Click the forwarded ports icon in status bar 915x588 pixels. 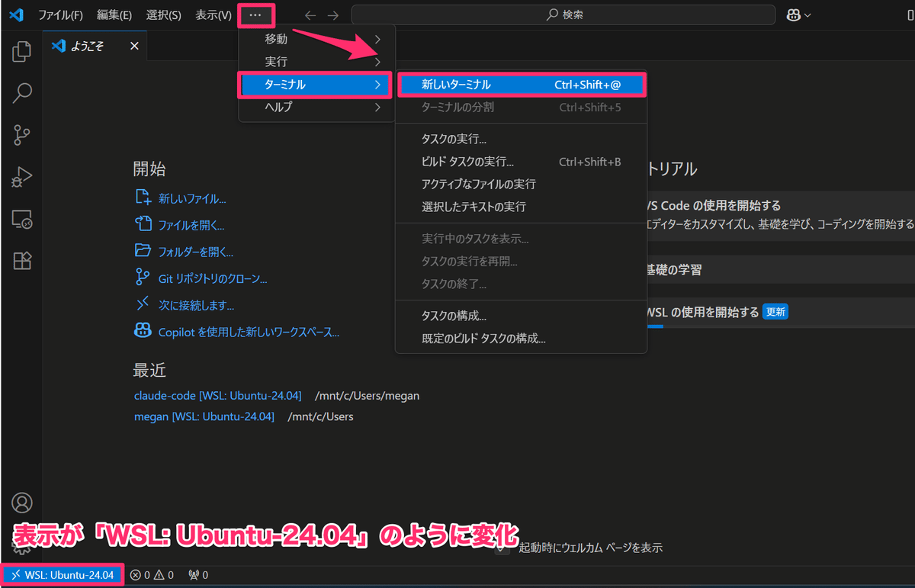tap(197, 574)
